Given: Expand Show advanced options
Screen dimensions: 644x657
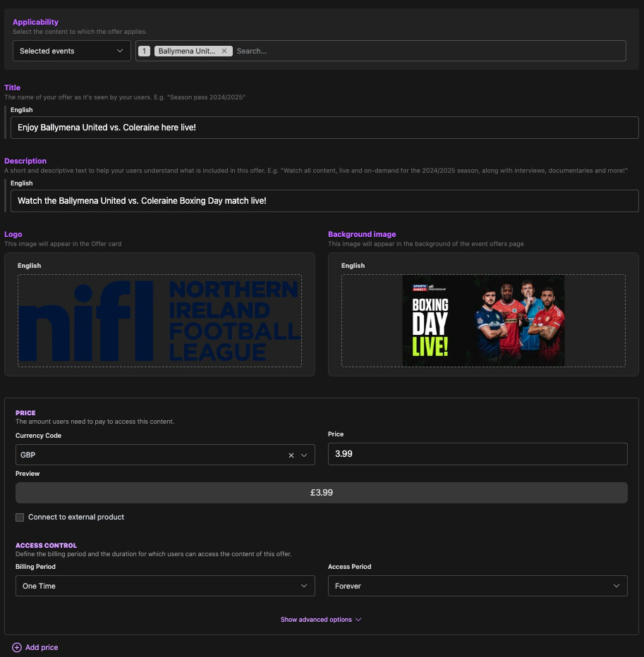Looking at the screenshot, I should click(321, 620).
